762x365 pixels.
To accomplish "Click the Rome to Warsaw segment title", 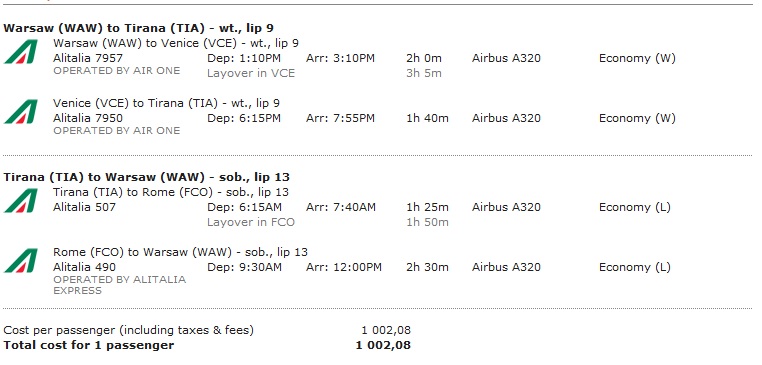I will pyautogui.click(x=180, y=253).
